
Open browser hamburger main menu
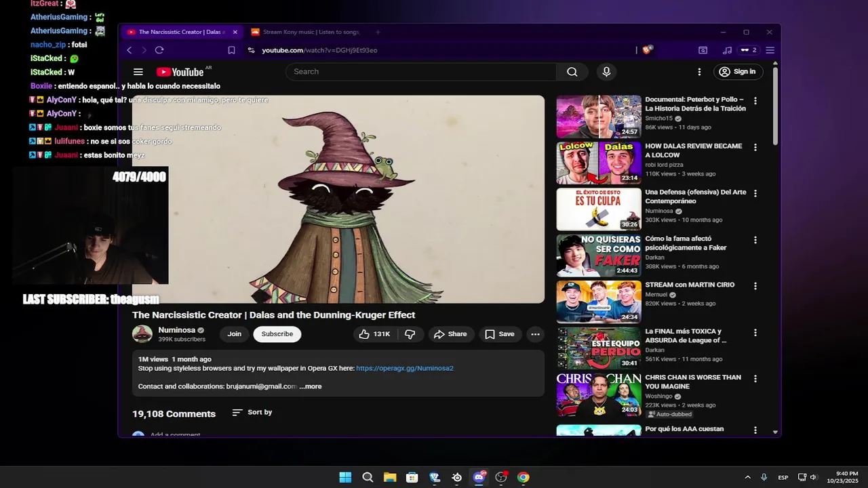[770, 50]
